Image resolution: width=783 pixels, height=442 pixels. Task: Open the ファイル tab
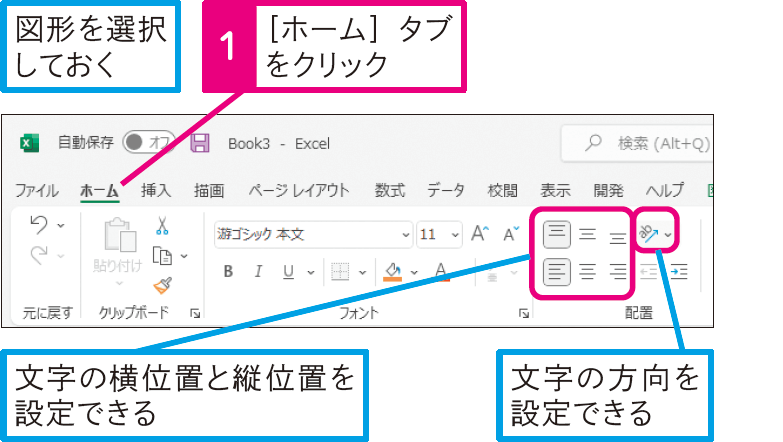pyautogui.click(x=36, y=190)
